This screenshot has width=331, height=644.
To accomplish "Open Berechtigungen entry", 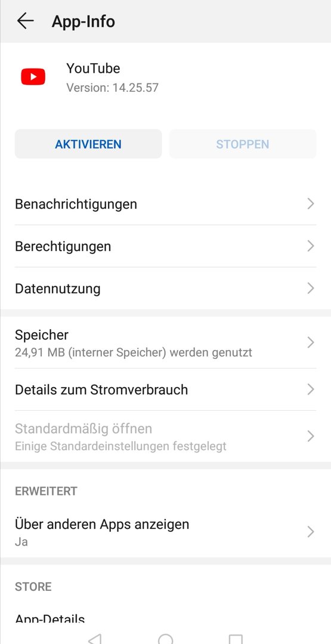I will 166,246.
